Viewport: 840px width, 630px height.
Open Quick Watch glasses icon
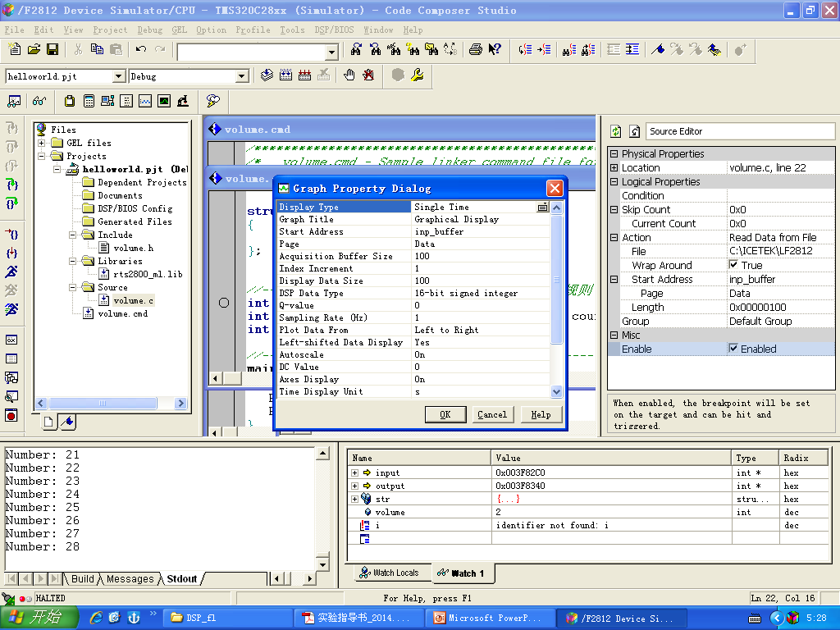(x=39, y=101)
